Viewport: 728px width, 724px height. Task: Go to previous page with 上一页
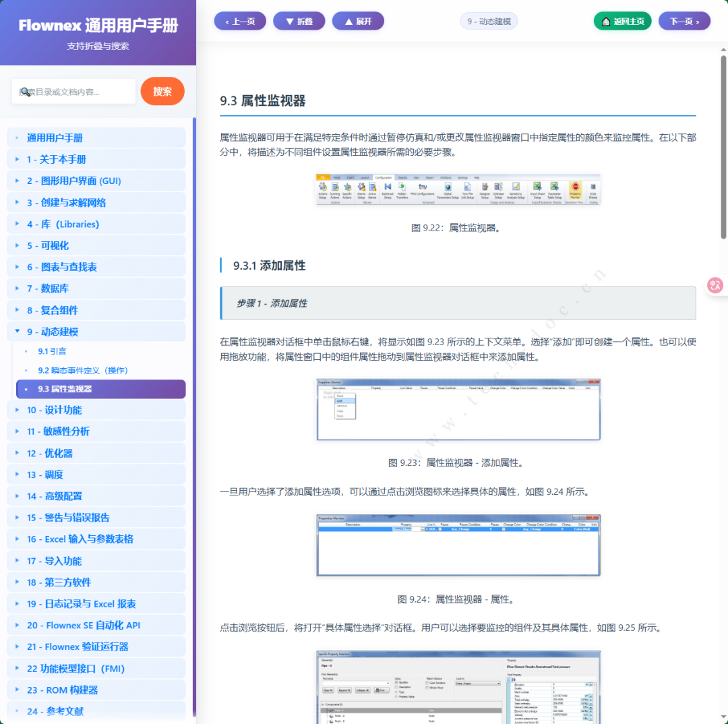click(x=240, y=21)
